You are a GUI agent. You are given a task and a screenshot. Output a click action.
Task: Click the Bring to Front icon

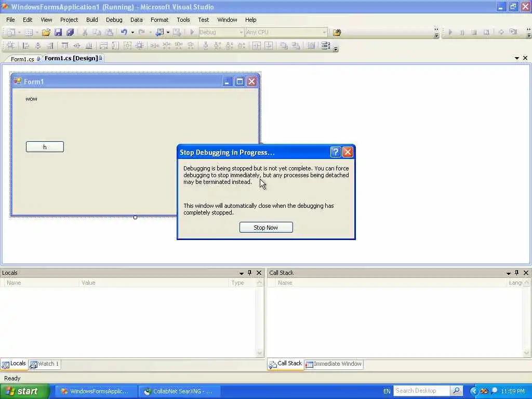tap(284, 46)
